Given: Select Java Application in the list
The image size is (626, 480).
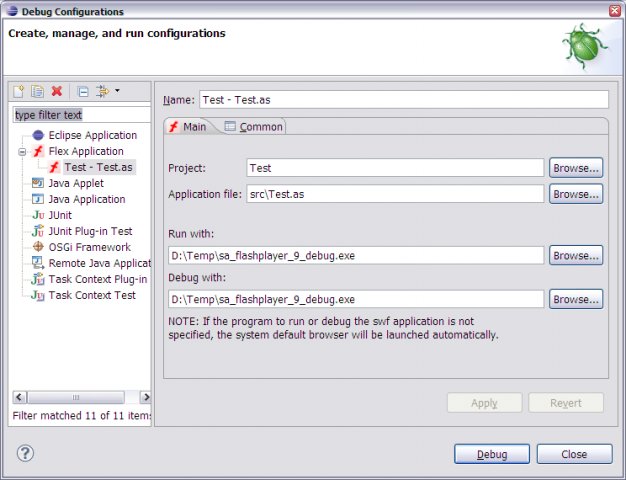Looking at the screenshot, I should point(87,199).
